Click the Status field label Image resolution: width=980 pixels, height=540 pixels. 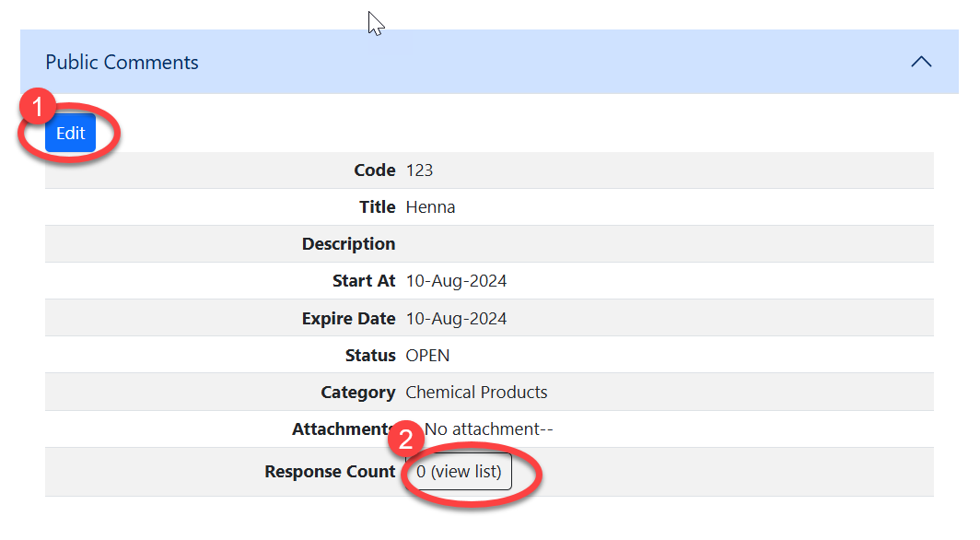364,356
